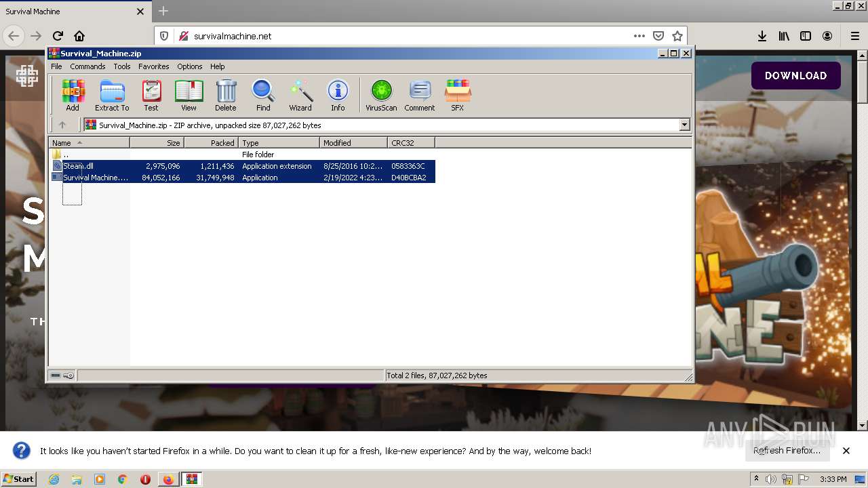Launch Internet Explorer from taskbar
This screenshot has width=868, height=488.
(54, 479)
